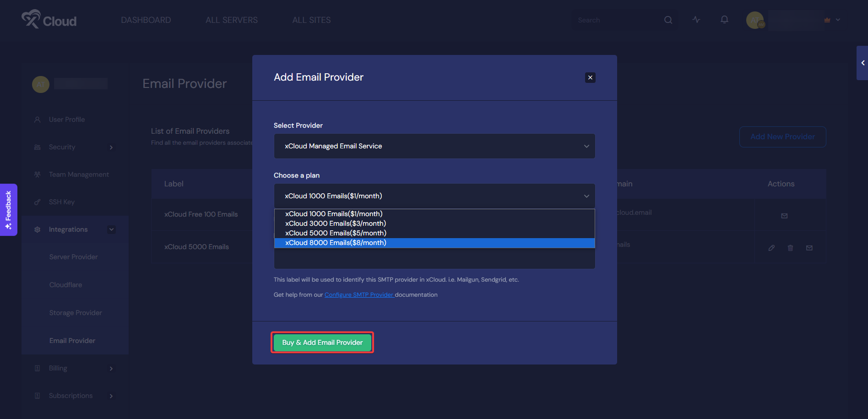Viewport: 868px width, 419px height.
Task: Edit xCloud 5000 Emails using pencil icon
Action: click(x=771, y=247)
